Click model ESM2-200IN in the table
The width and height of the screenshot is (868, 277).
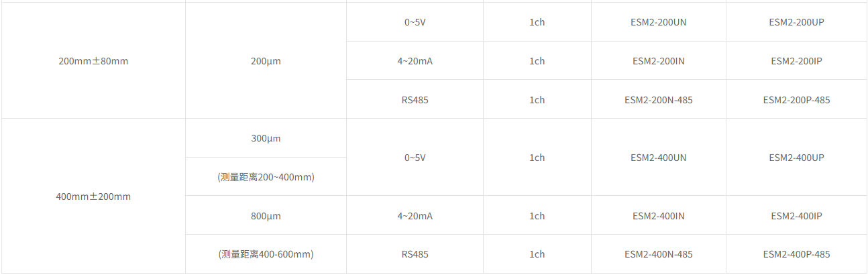click(658, 61)
